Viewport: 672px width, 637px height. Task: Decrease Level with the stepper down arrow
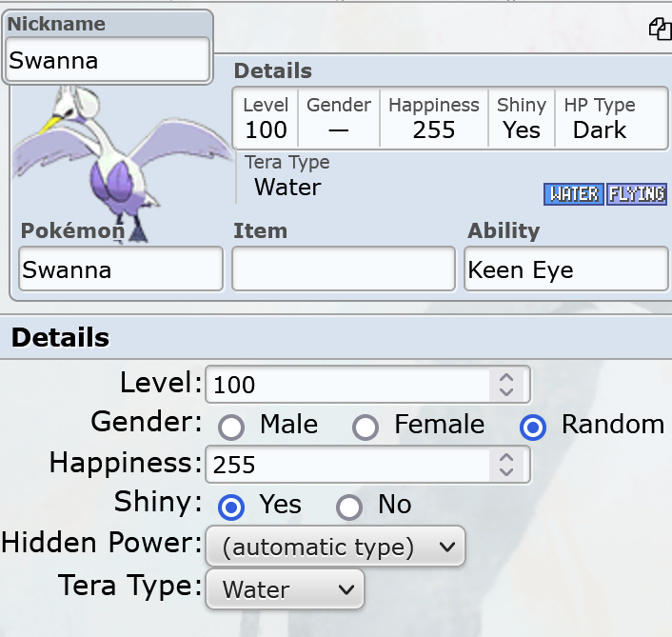506,391
